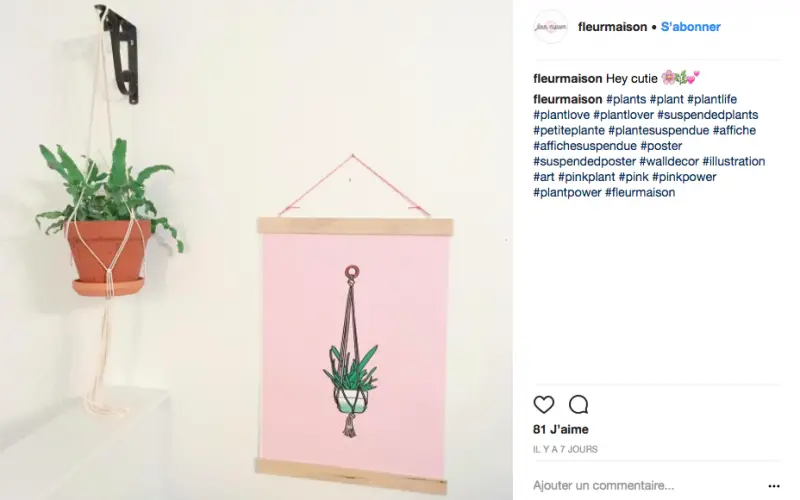Like the post with the heart icon
800x500 pixels.
click(543, 405)
